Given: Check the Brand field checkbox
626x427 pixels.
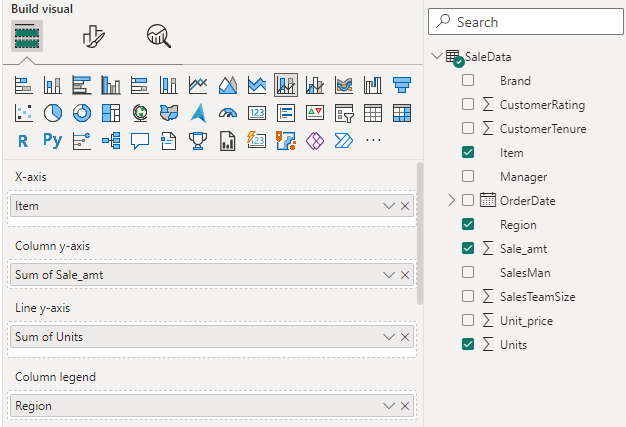Looking at the screenshot, I should click(x=468, y=81).
